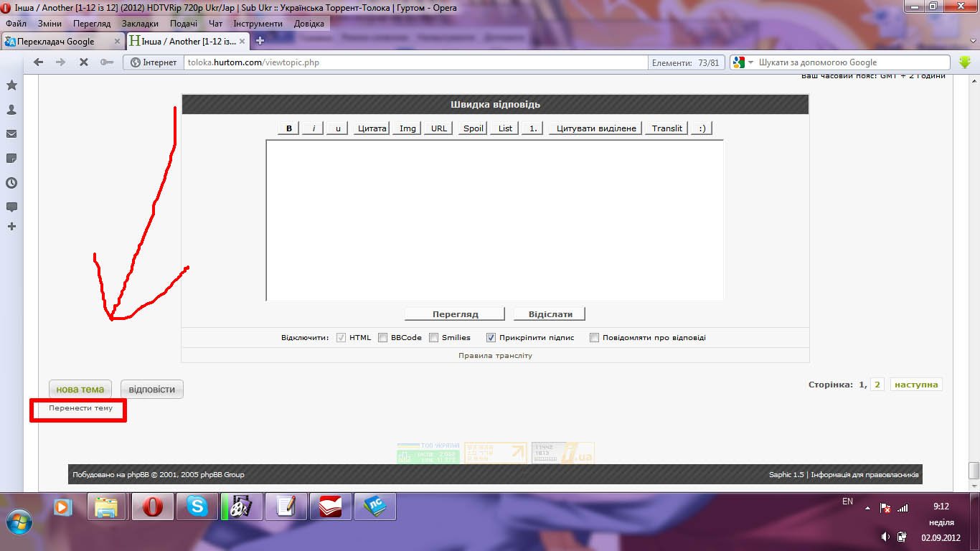The height and width of the screenshot is (551, 980).
Task: Insert image tag with Img button
Action: [x=407, y=128]
